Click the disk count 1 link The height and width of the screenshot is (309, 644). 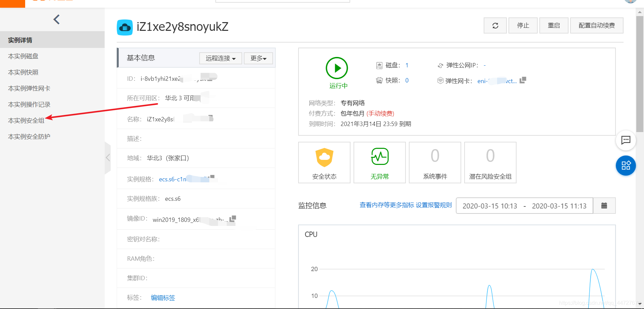pyautogui.click(x=407, y=65)
